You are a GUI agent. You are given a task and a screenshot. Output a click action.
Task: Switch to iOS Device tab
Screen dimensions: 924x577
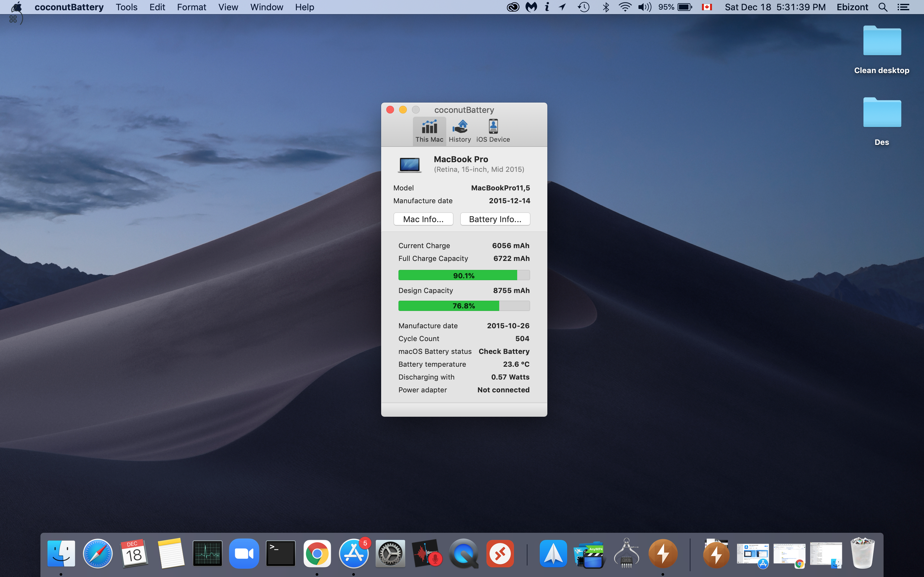[493, 130]
